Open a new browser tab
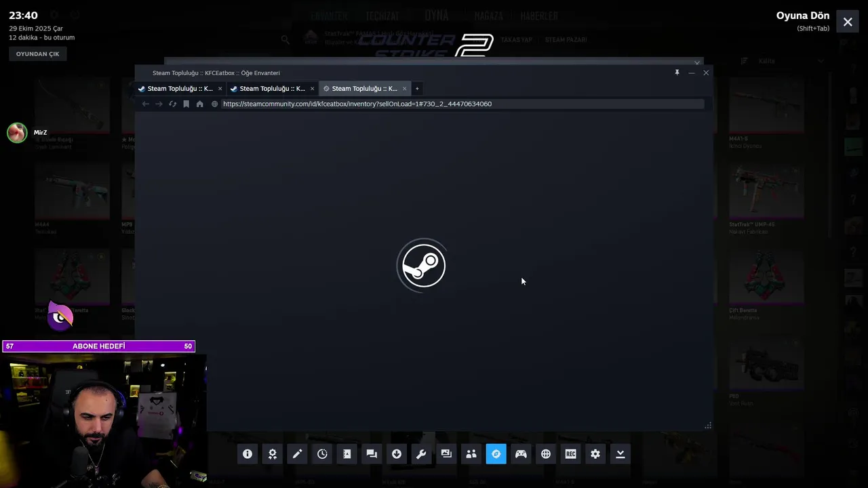Viewport: 868px width, 488px height. (417, 89)
